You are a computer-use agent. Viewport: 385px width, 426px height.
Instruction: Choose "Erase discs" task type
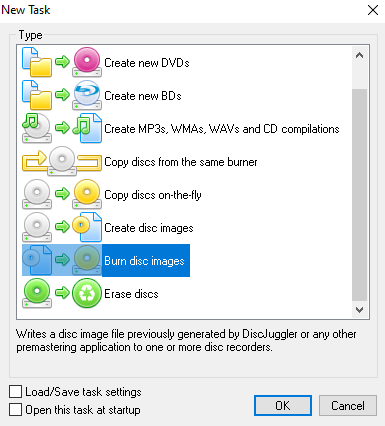click(x=131, y=294)
